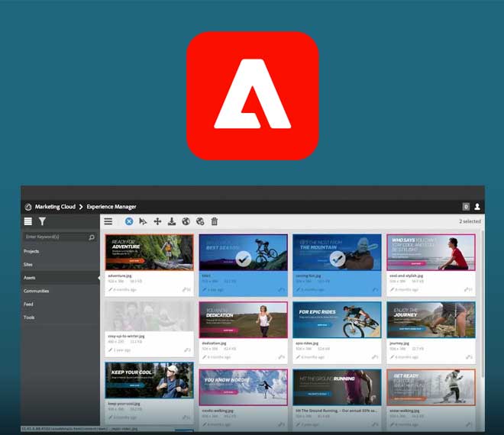This screenshot has width=504, height=435.
Task: Click the search magnifier icon
Action: (92, 237)
